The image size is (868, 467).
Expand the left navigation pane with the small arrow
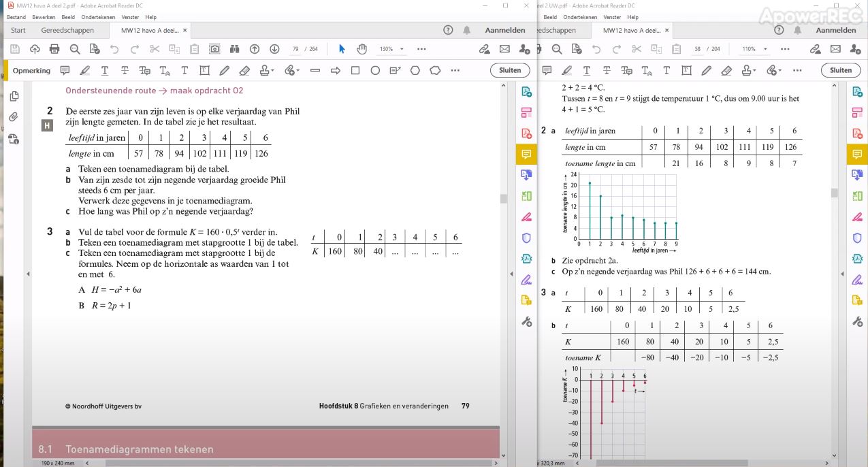[28, 274]
